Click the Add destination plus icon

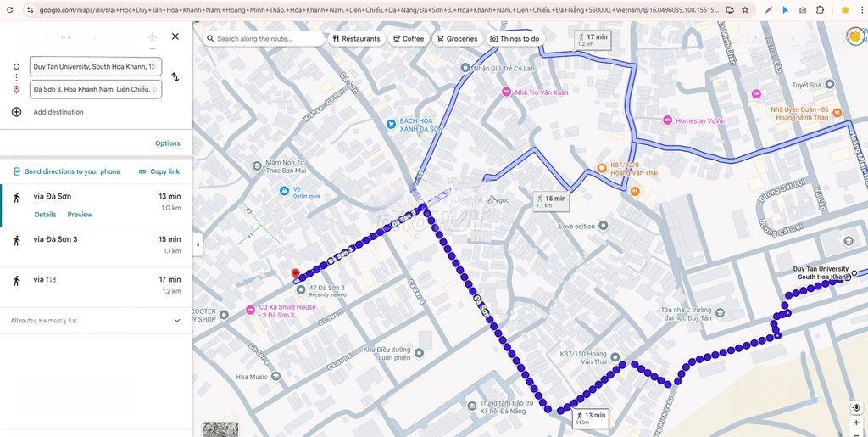(x=16, y=112)
